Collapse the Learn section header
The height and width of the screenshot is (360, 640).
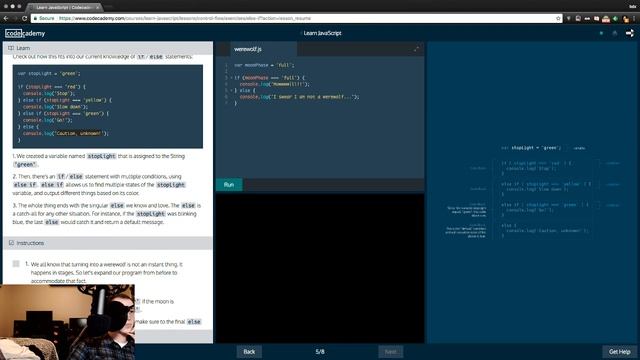point(108,48)
